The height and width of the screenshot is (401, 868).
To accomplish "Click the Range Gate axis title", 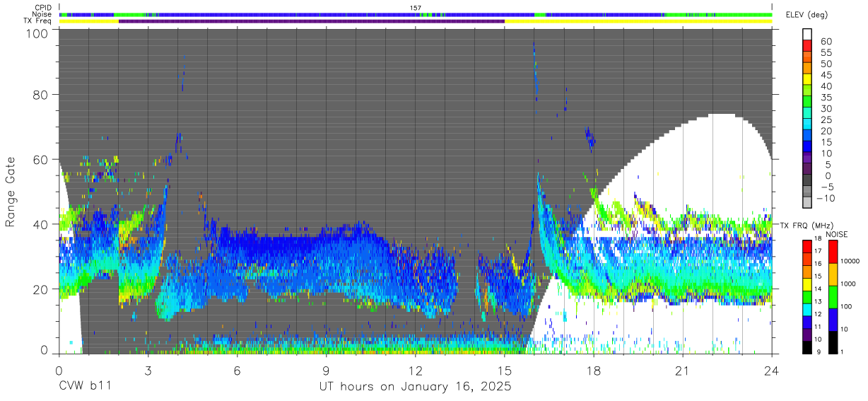I will [x=11, y=192].
